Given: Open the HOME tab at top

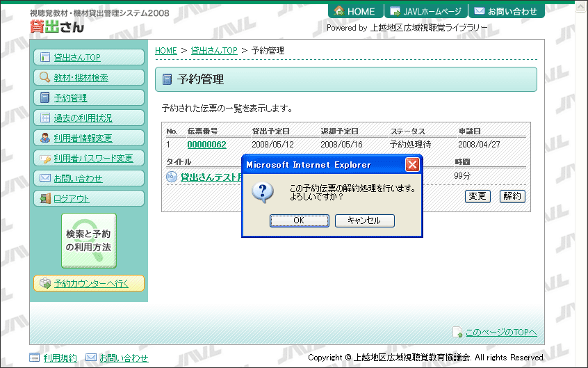Looking at the screenshot, I should [x=355, y=11].
